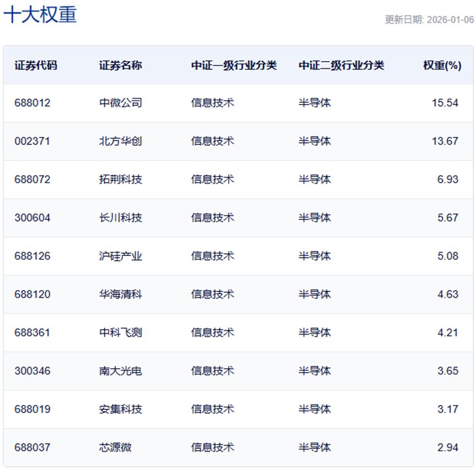The image size is (476, 471).
Task: Open the 沪硅产业 stock entry
Action: 121,256
